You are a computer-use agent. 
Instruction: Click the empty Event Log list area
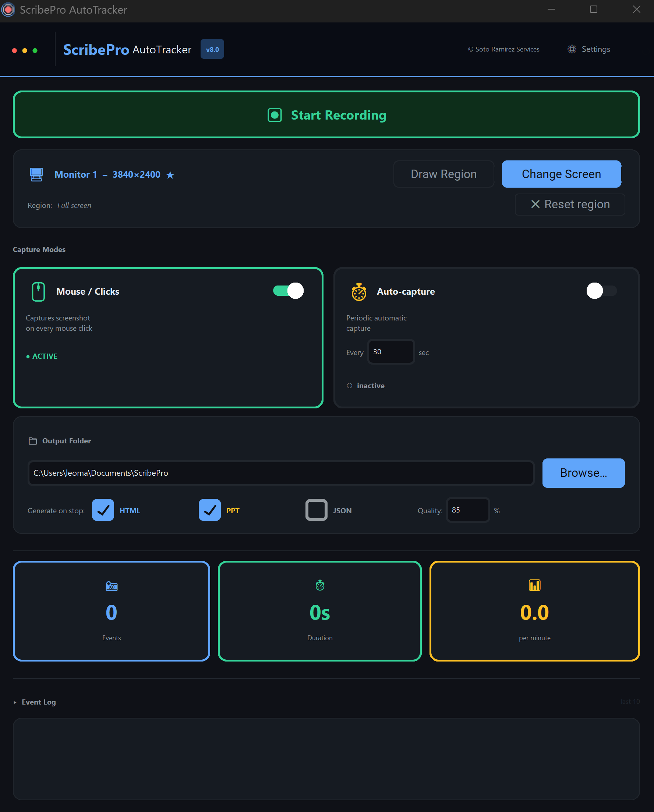[x=326, y=759]
